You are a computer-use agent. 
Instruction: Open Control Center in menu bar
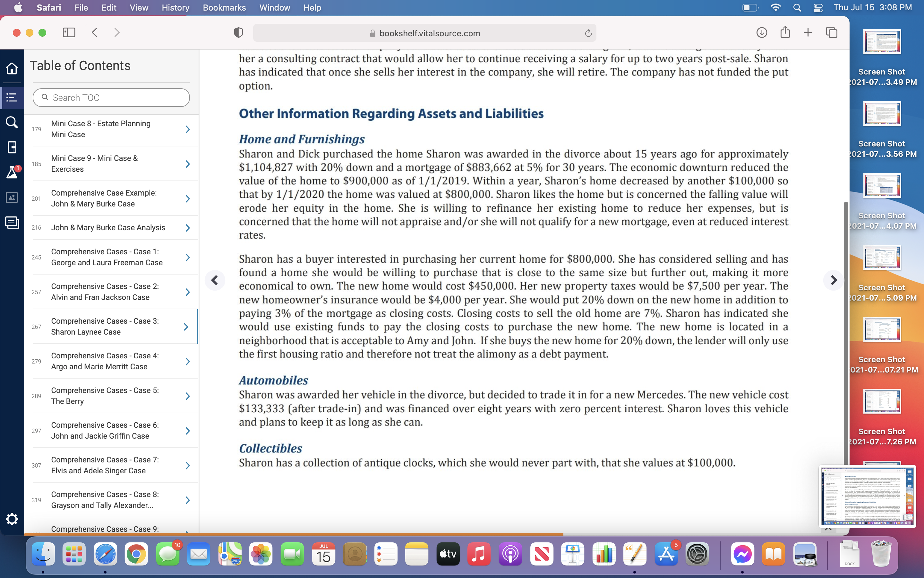click(818, 8)
